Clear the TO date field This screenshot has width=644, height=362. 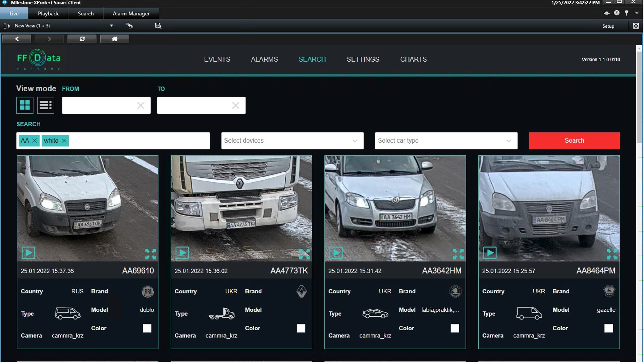[x=235, y=106]
